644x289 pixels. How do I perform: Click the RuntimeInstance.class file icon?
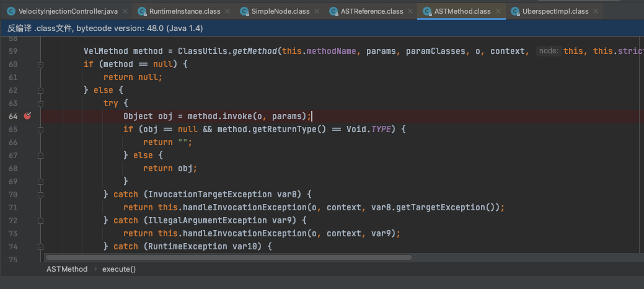pos(142,11)
